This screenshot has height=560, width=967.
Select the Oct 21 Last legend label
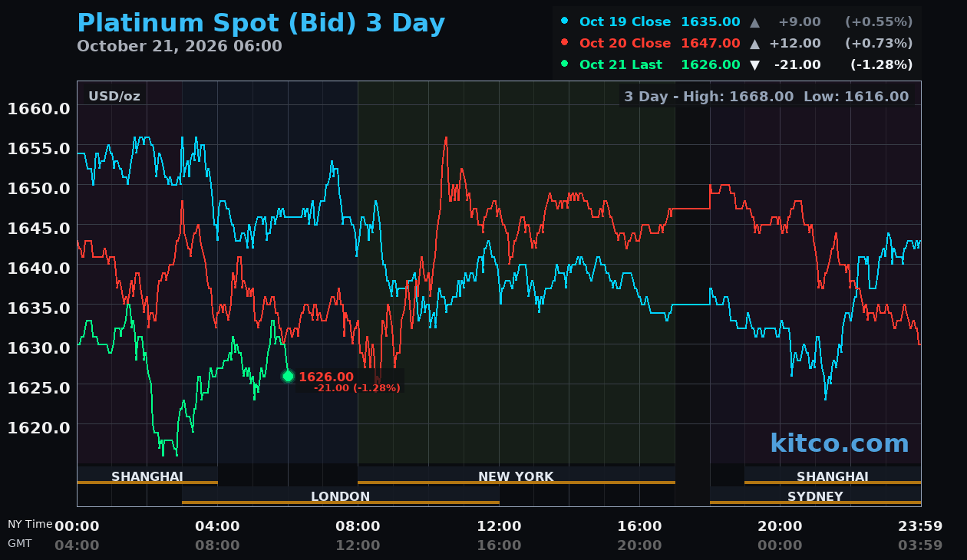[621, 64]
